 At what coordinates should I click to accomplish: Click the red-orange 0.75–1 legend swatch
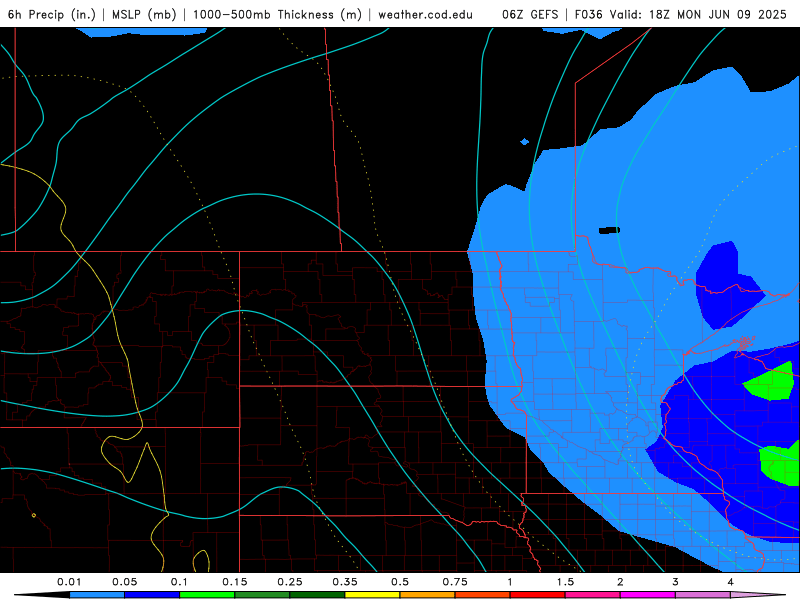[x=483, y=595]
